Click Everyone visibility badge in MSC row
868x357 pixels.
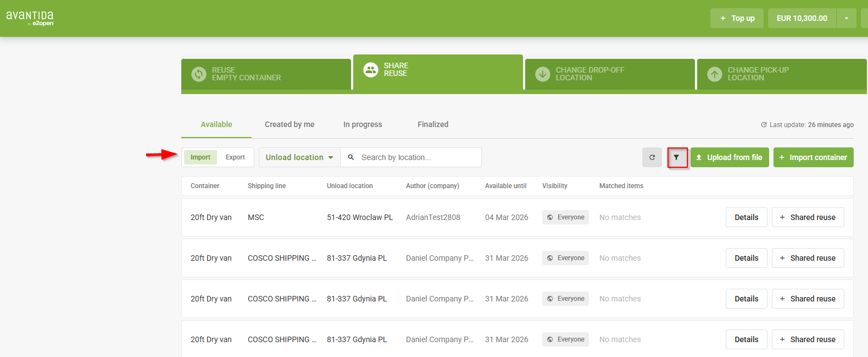(565, 217)
